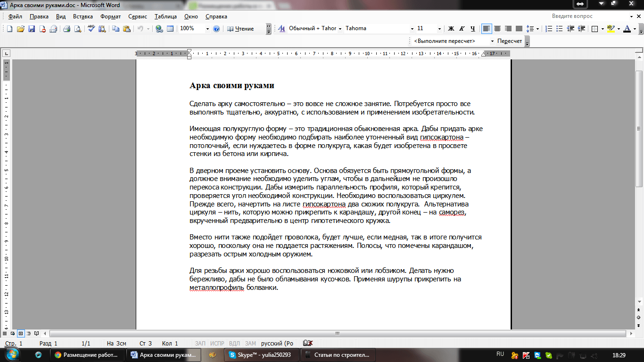Viewport: 644px width, 362px height.
Task: Expand the font size 11 dropdown
Action: pos(439,29)
